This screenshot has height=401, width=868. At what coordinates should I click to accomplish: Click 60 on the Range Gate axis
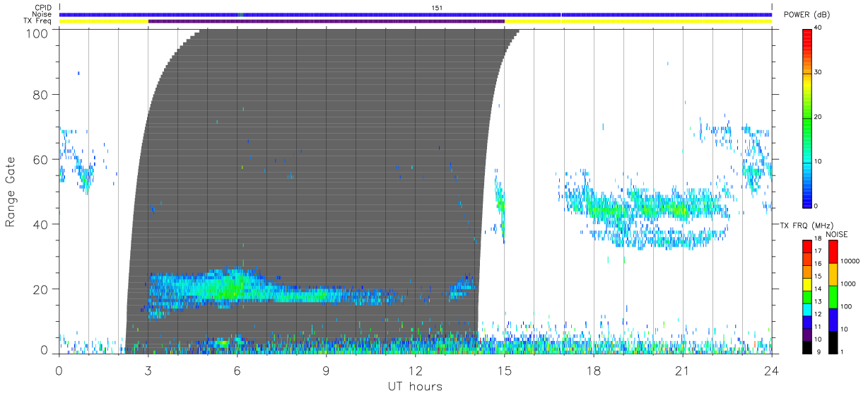(41, 160)
